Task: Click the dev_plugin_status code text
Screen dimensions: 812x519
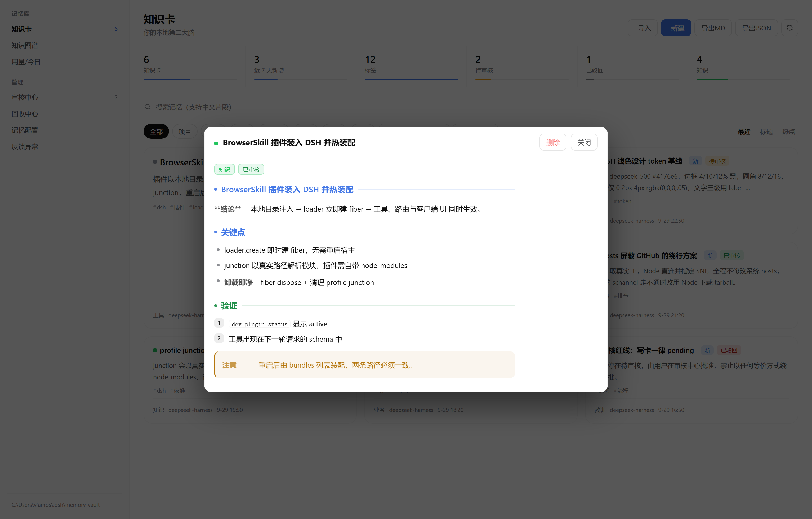Action: [x=259, y=324]
